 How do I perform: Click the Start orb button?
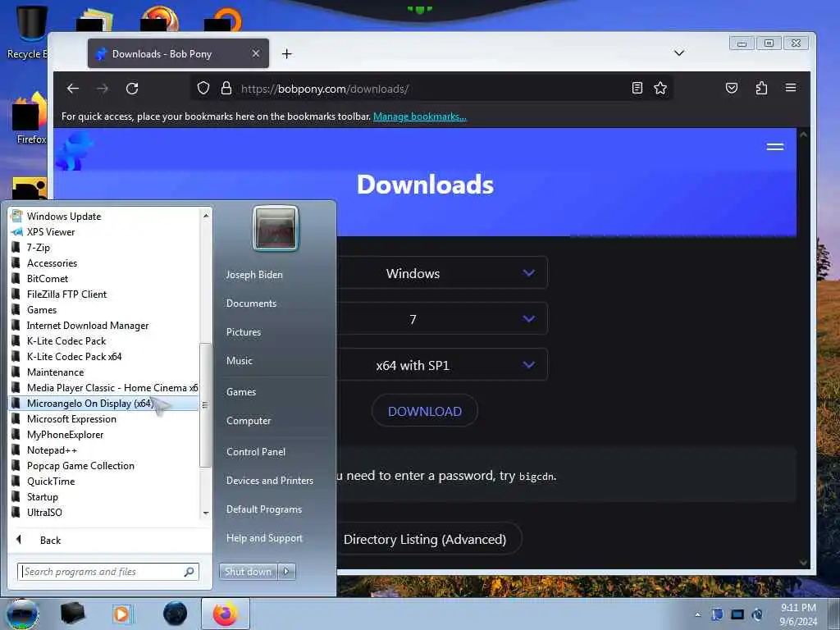coord(22,614)
